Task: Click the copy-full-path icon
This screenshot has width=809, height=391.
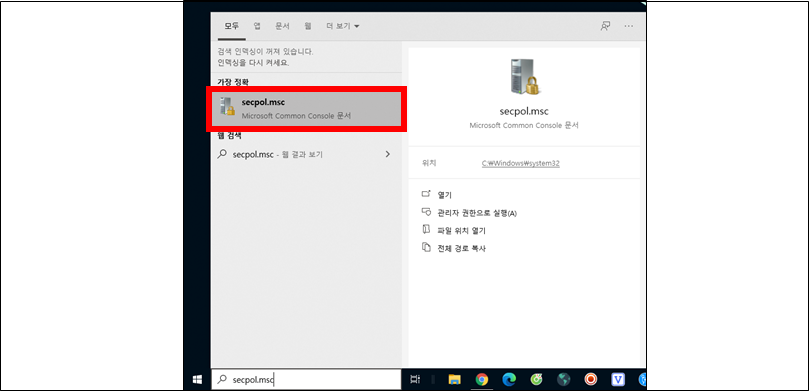Action: click(426, 248)
